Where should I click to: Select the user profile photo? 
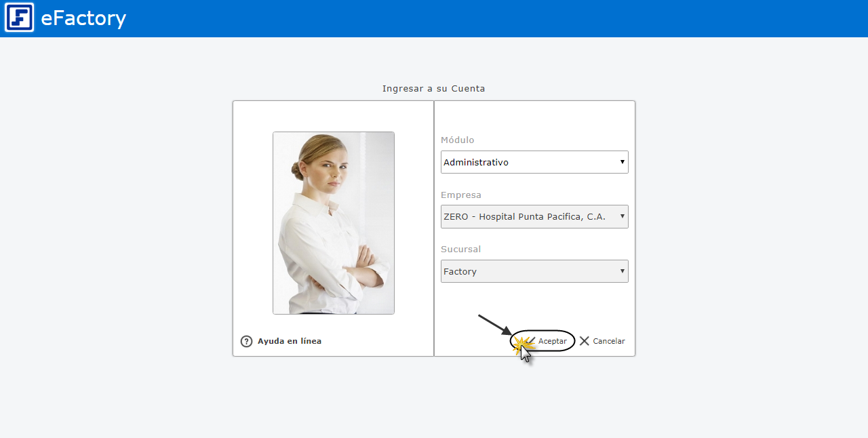(334, 223)
